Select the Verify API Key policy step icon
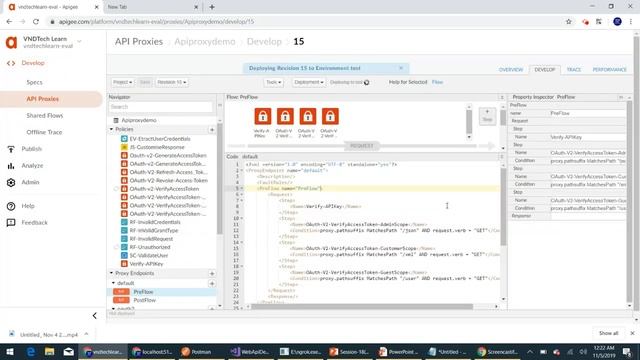 [262, 116]
